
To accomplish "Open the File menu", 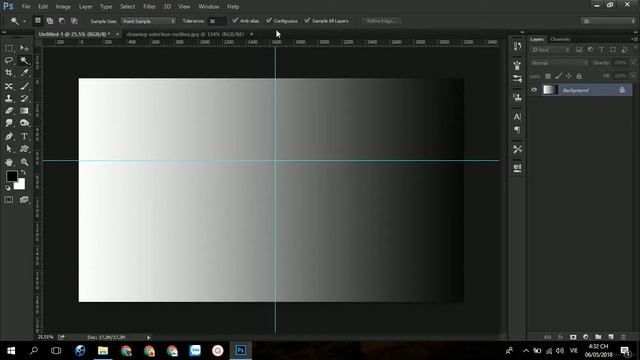I will (x=26, y=7).
